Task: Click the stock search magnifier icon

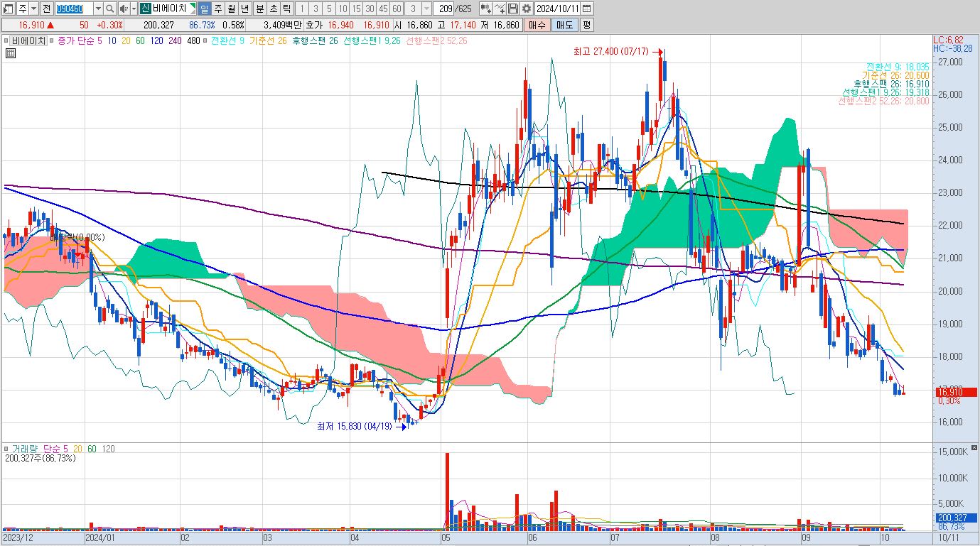Action: point(110,9)
